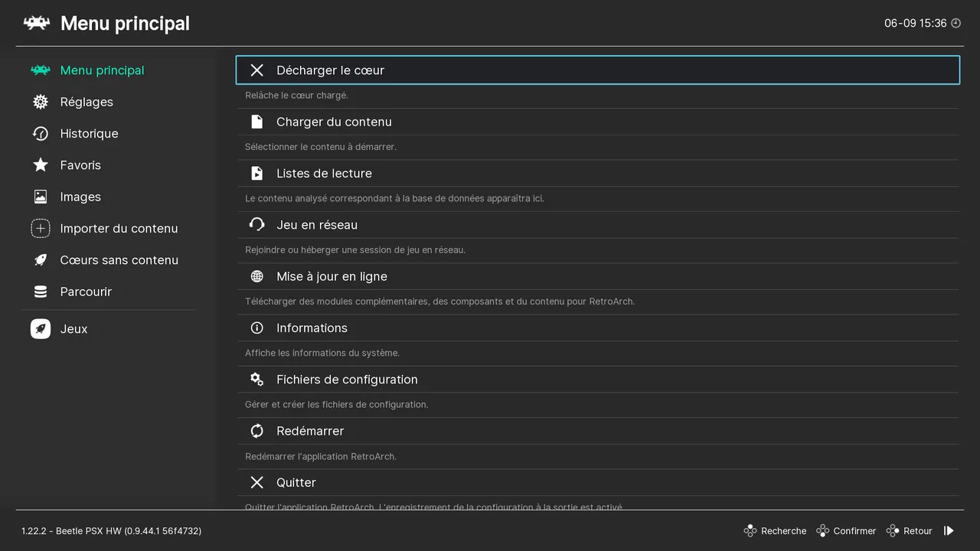Choose Redémarrer to restart RetroArch
Screen dimensions: 980x551
597,431
